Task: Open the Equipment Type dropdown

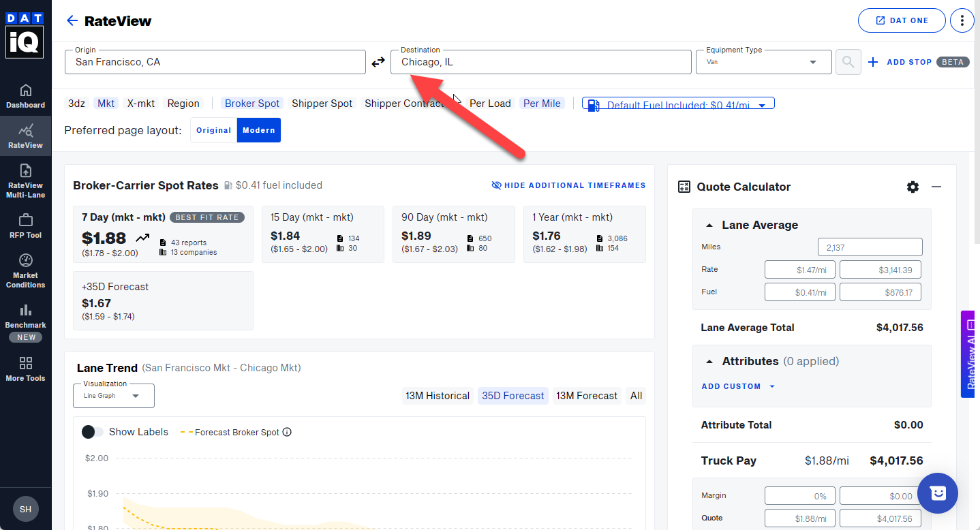Action: pyautogui.click(x=763, y=62)
